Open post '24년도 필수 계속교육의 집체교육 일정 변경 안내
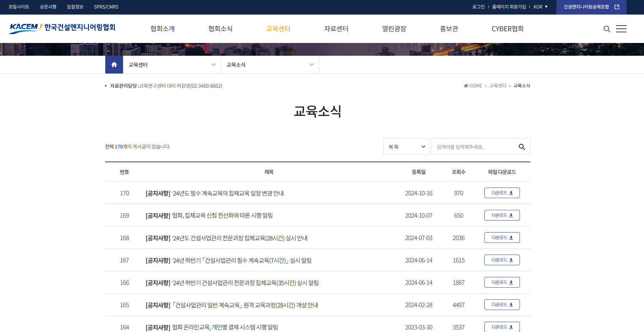 click(215, 193)
